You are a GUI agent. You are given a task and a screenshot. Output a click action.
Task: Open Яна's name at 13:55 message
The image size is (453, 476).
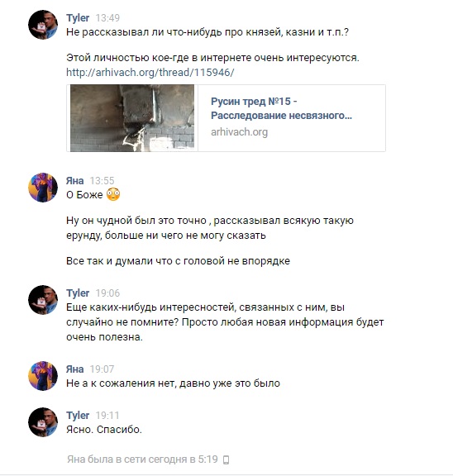(x=74, y=181)
